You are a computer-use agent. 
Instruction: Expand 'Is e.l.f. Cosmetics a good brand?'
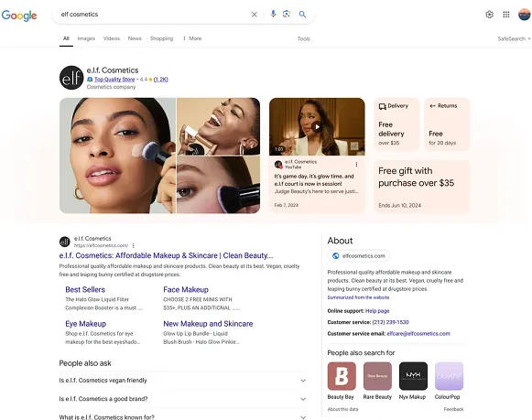click(182, 399)
